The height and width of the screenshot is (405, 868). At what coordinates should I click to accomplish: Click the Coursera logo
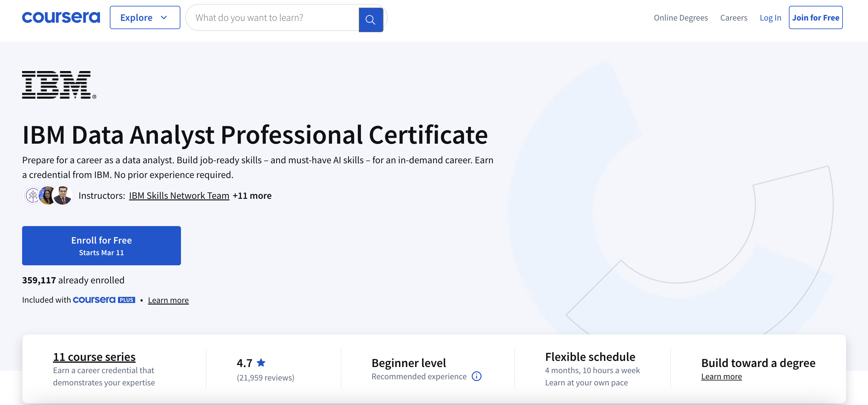(61, 17)
